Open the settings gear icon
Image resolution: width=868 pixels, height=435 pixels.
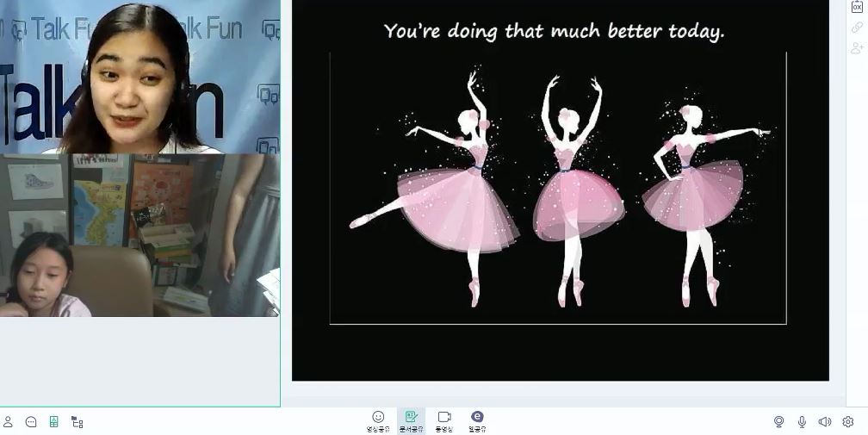coord(847,421)
